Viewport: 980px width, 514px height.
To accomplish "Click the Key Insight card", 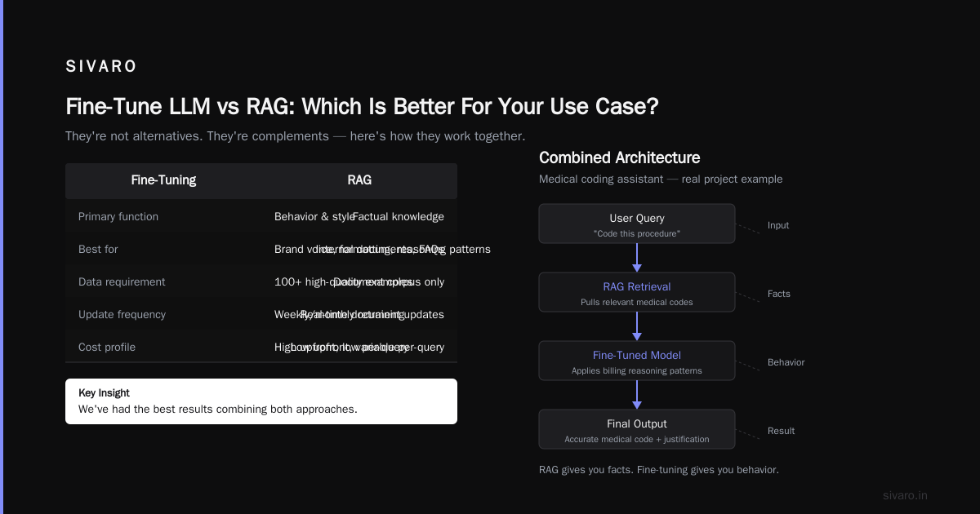I will tap(261, 401).
